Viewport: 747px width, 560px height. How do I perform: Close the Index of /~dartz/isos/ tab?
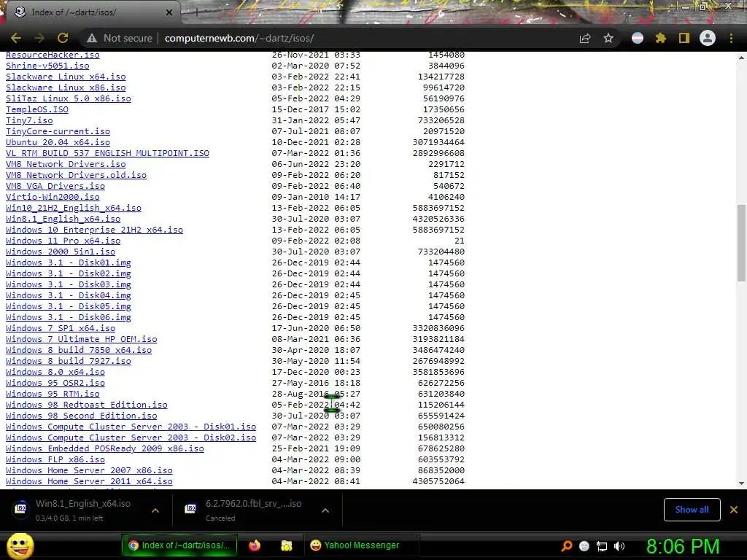point(169,12)
